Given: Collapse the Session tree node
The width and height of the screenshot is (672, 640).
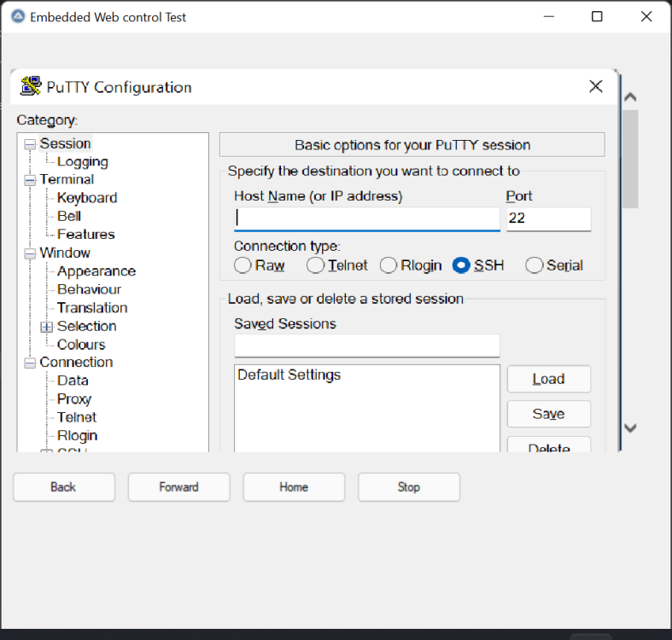Looking at the screenshot, I should 30,144.
